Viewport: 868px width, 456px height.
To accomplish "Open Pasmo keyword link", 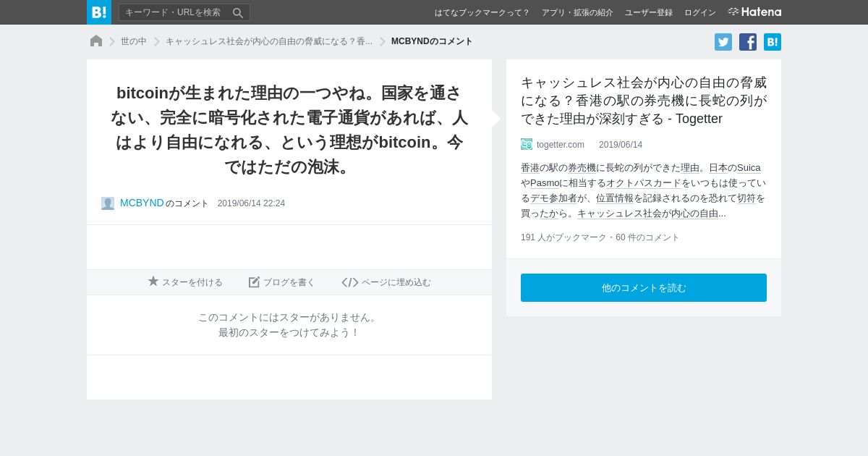I will (545, 183).
